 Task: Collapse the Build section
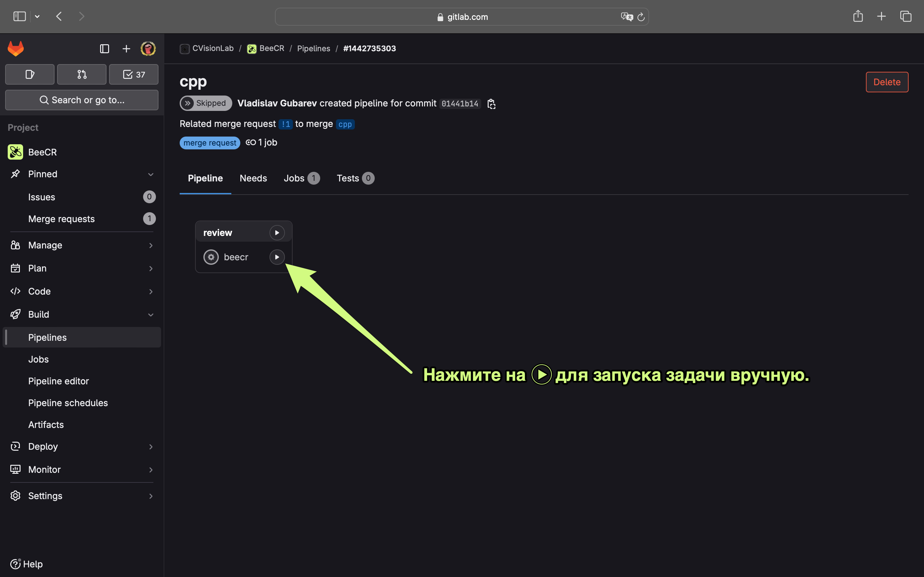coord(151,314)
